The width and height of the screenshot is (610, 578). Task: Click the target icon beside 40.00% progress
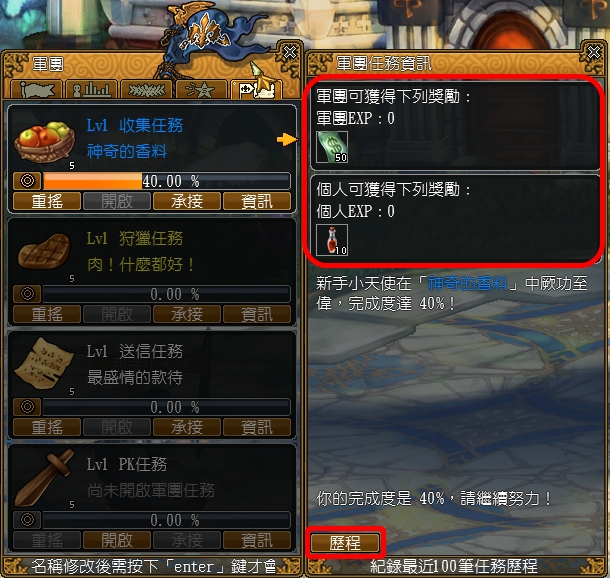(x=27, y=181)
